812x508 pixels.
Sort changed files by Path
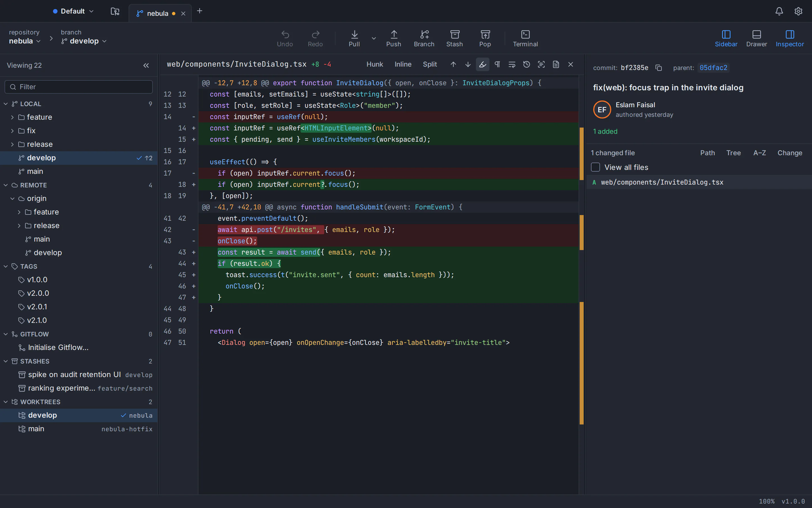(707, 153)
